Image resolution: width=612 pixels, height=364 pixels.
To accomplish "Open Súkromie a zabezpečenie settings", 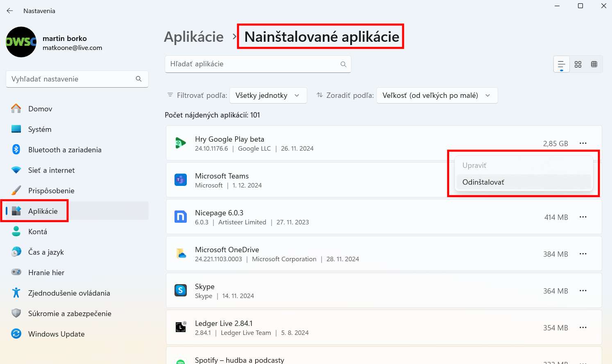I will coord(77,314).
